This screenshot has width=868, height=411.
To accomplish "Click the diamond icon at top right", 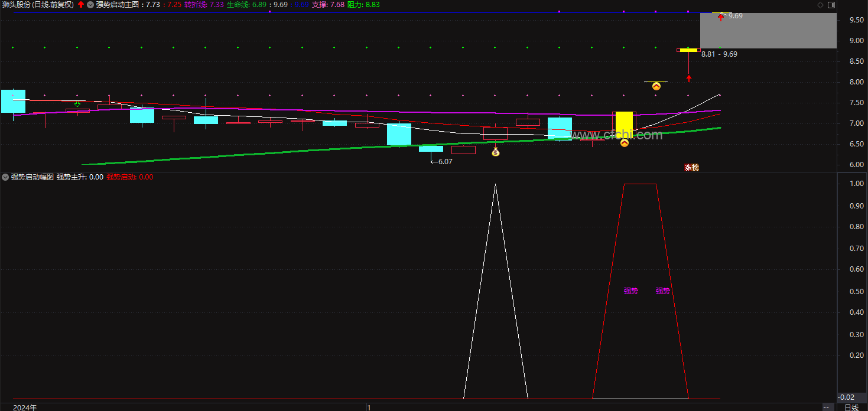I will (x=820, y=5).
